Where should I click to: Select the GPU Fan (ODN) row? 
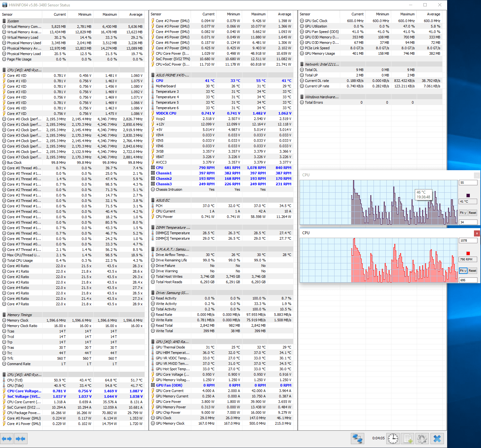coord(222,385)
